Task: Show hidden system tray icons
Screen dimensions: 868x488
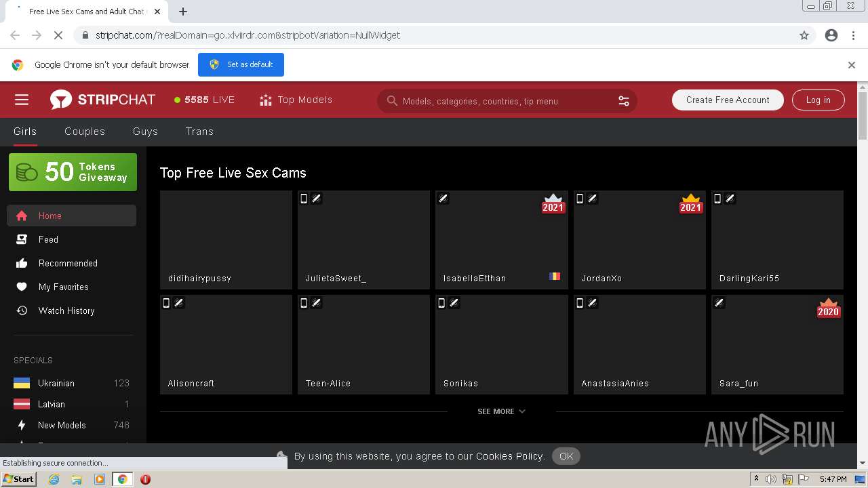Action: tap(756, 479)
